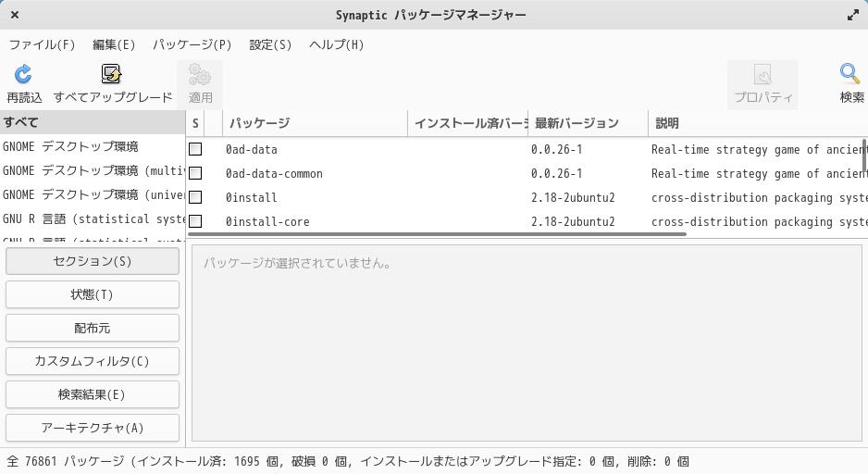Click the description of 0install

(x=760, y=198)
